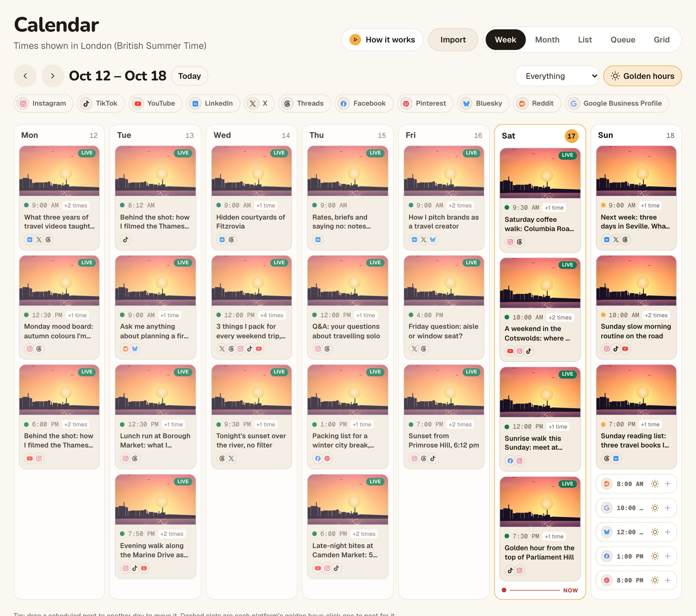Screen dimensions: 696x616
Task: Toggle the Instagram platform filter
Action: (44, 103)
